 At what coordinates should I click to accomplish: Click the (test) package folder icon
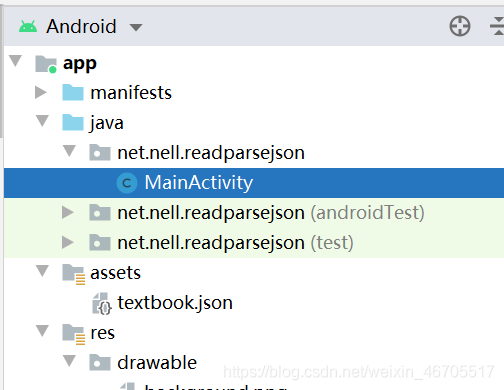(100, 242)
